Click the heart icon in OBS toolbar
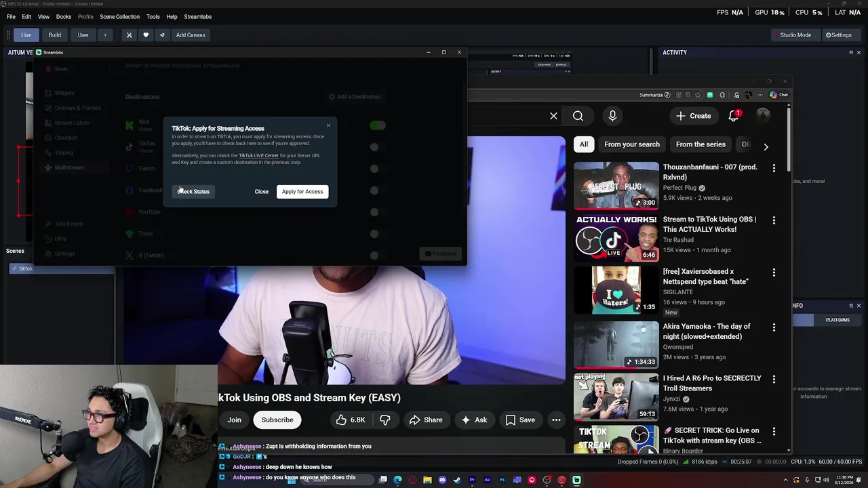The width and height of the screenshot is (868, 488). (145, 35)
